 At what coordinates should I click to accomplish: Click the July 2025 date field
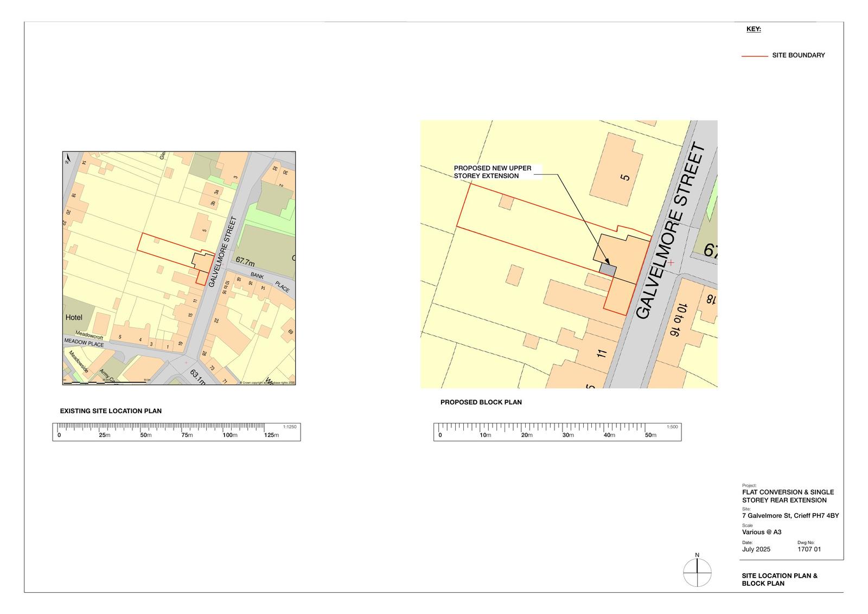pos(756,549)
